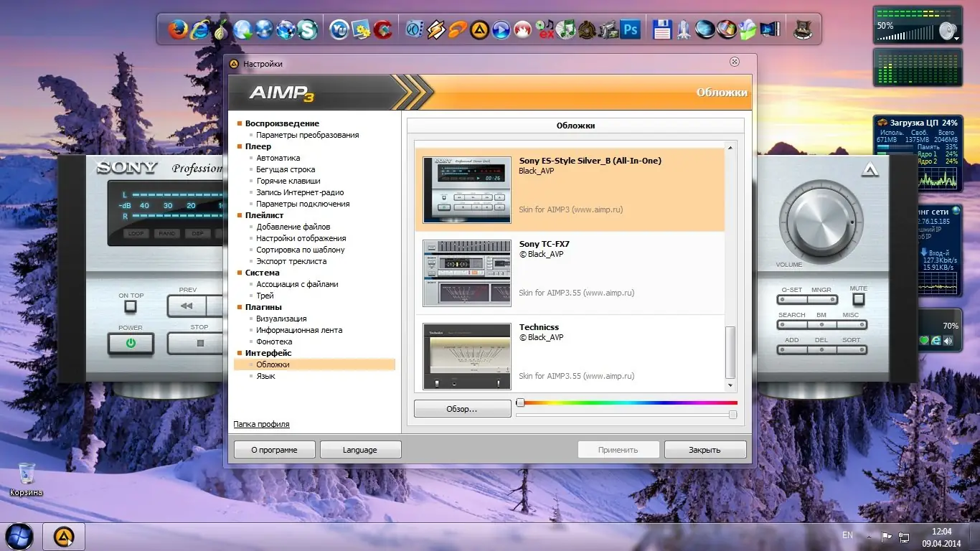Click the rainbow hue slider
The width and height of the screenshot is (980, 551).
628,402
